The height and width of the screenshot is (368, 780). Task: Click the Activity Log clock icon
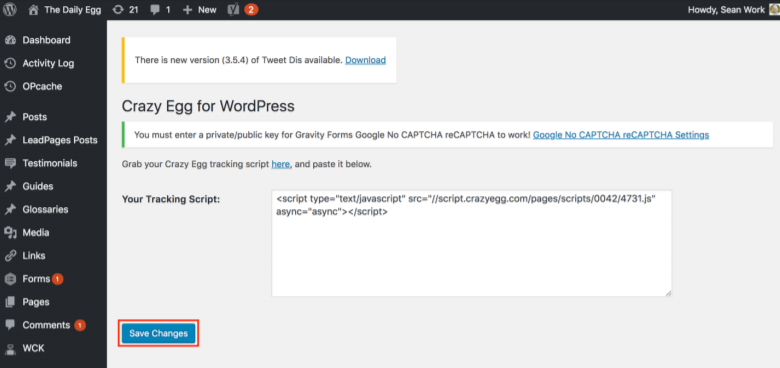[10, 64]
